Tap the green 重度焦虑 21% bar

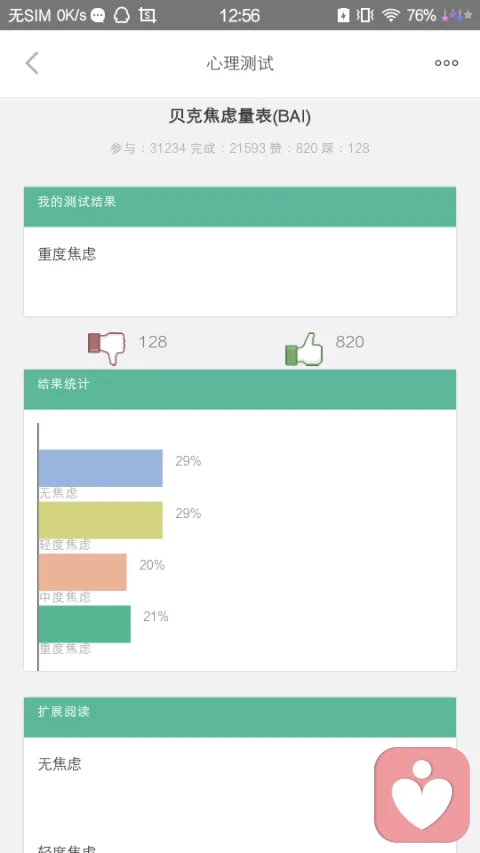tap(85, 624)
